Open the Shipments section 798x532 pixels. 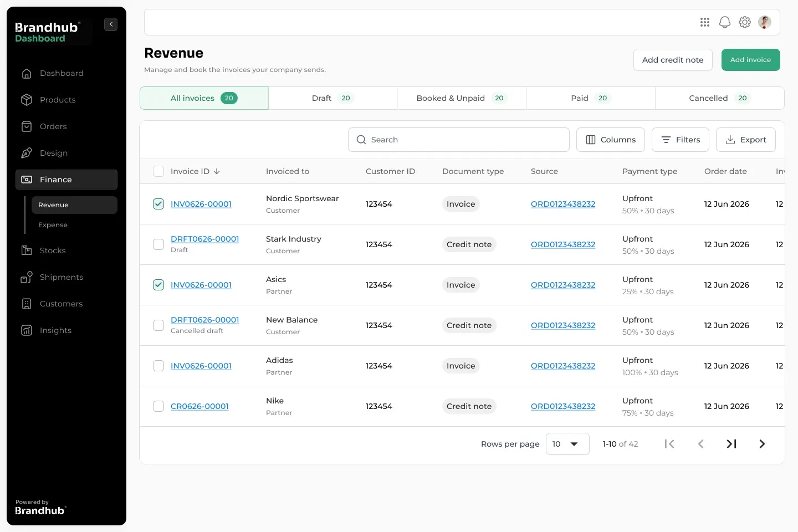(x=66, y=277)
